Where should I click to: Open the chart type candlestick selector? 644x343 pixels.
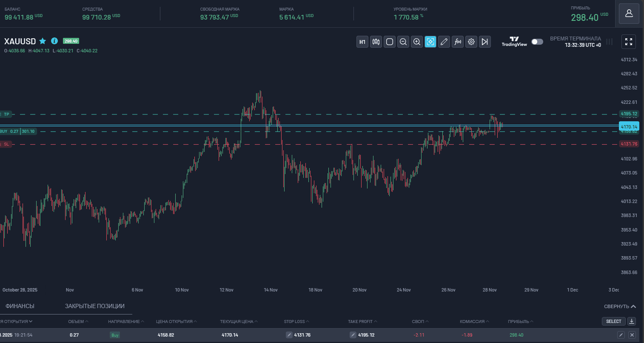[376, 42]
